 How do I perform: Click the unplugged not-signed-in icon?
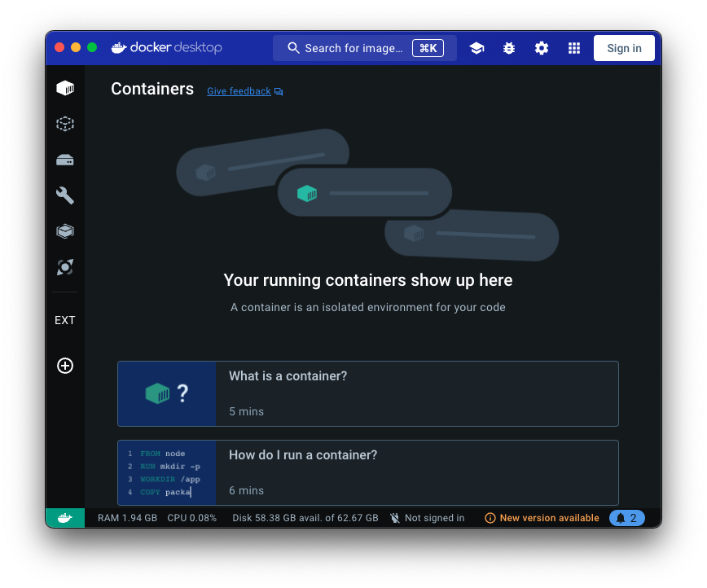395,518
